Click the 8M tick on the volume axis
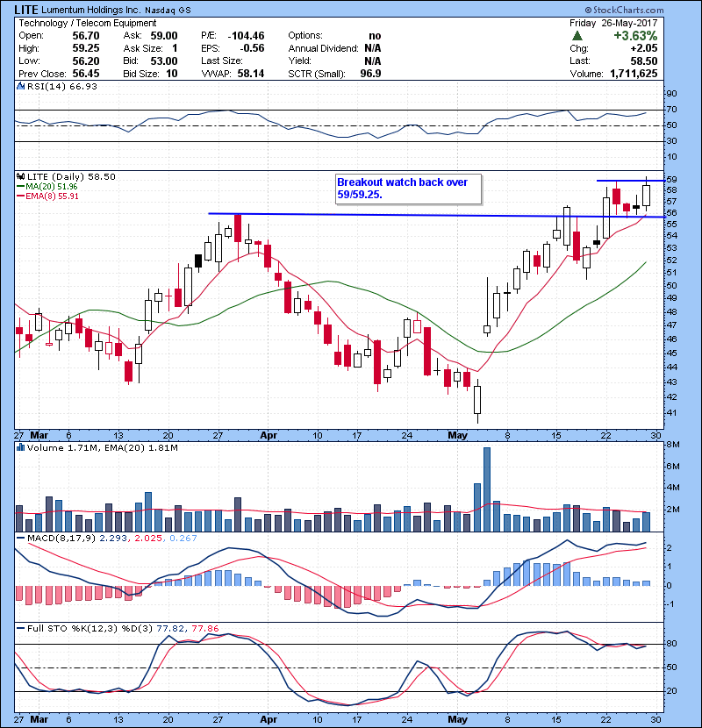702x728 pixels. click(672, 445)
